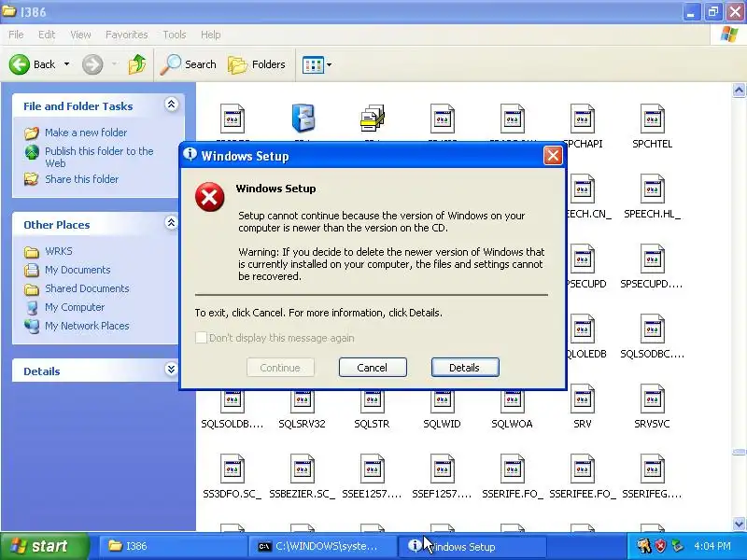Open the Tools menu

pyautogui.click(x=175, y=35)
